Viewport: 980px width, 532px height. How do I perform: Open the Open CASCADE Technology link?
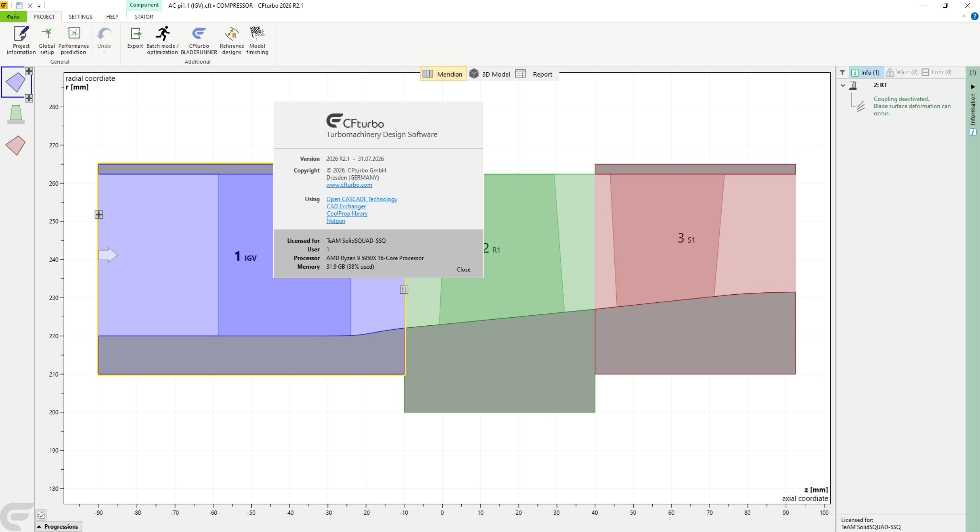coord(362,199)
